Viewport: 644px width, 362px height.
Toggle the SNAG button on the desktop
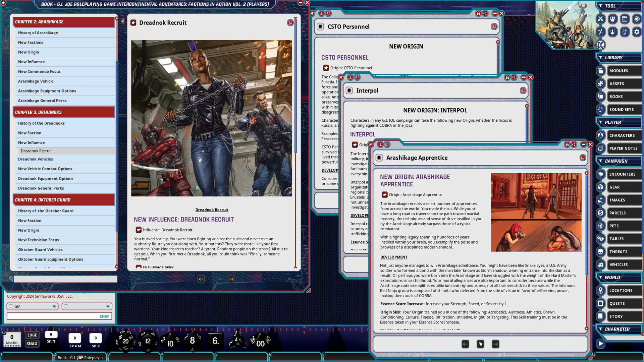coord(32,344)
